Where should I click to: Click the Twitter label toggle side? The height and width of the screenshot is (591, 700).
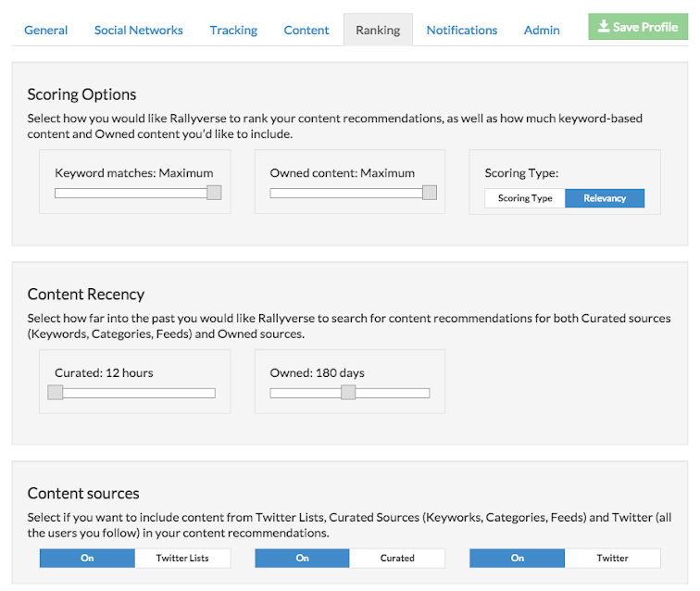click(613, 558)
